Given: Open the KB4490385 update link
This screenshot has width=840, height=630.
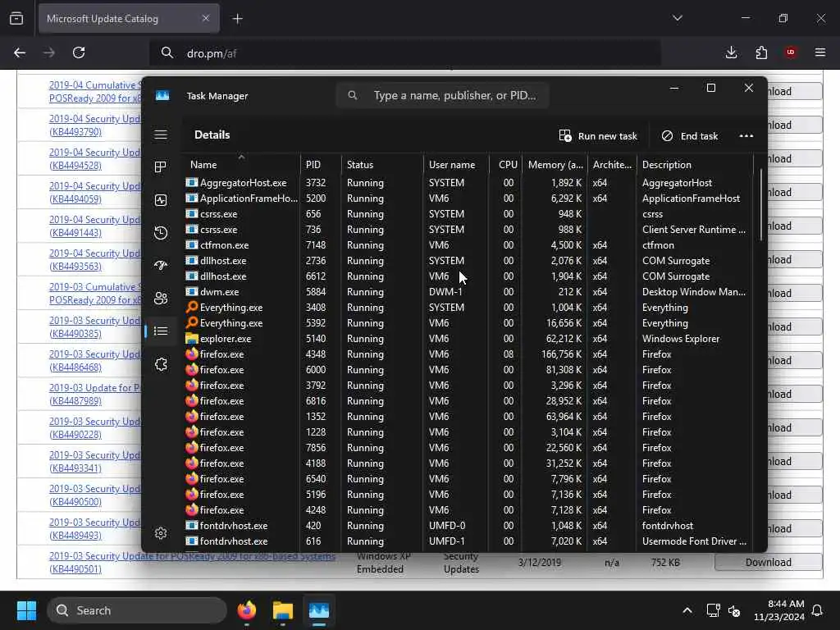Looking at the screenshot, I should tap(94, 326).
